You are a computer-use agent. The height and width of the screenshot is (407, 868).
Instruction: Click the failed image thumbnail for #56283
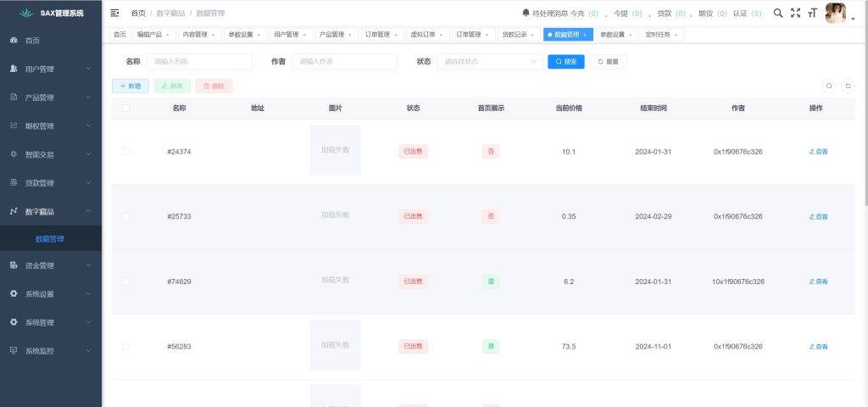coord(335,345)
